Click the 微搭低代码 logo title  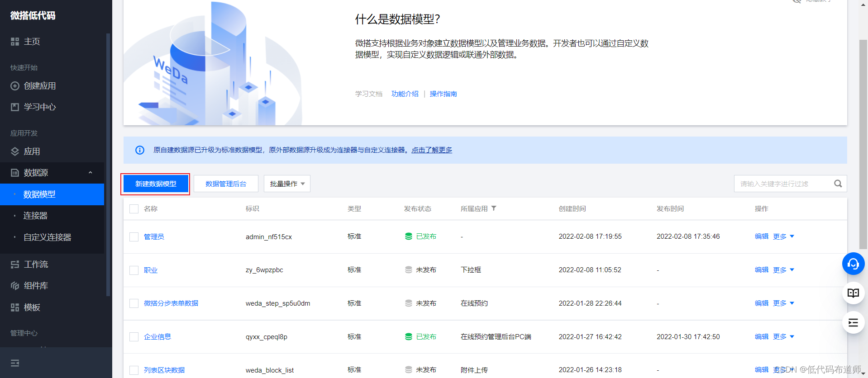(33, 16)
